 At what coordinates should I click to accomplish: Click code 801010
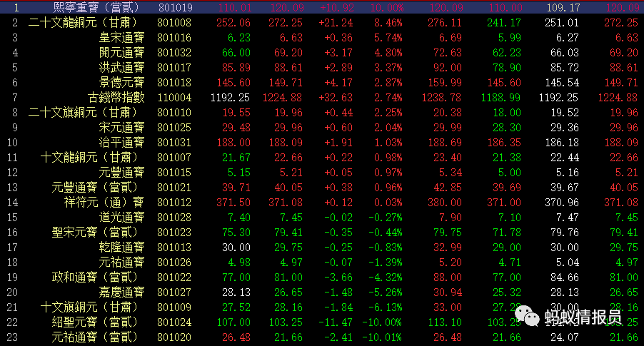174,113
